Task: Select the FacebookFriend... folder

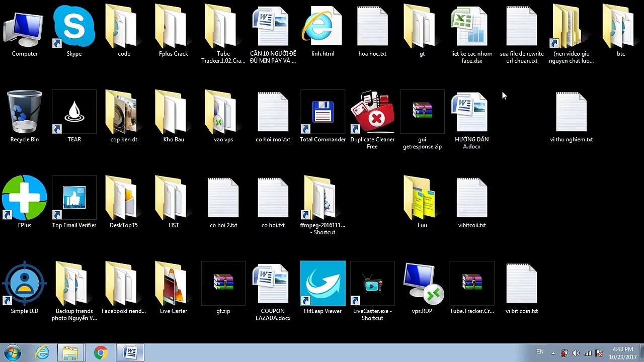Action: [124, 289]
